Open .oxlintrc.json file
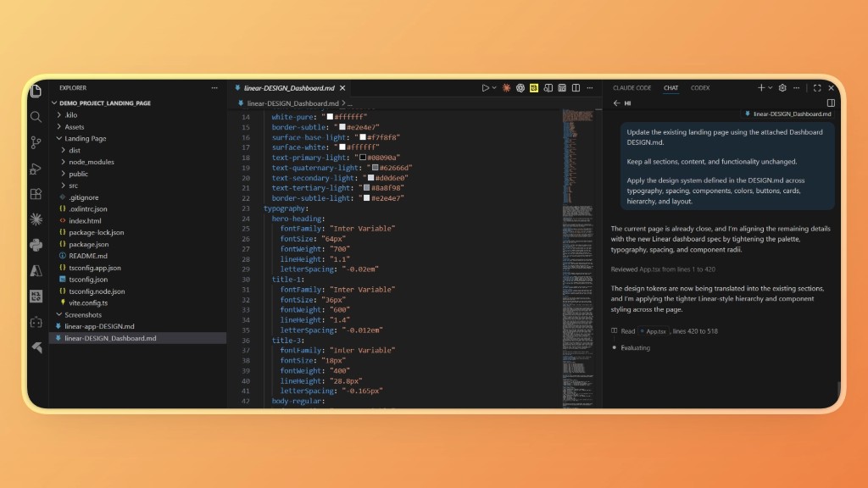This screenshot has width=868, height=488. pyautogui.click(x=88, y=208)
